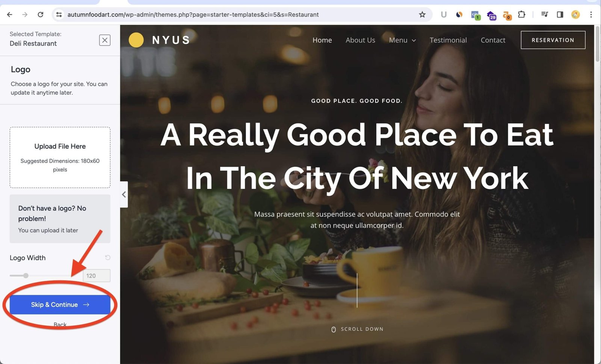View site information icon in address bar
This screenshot has height=364, width=601.
click(59, 15)
